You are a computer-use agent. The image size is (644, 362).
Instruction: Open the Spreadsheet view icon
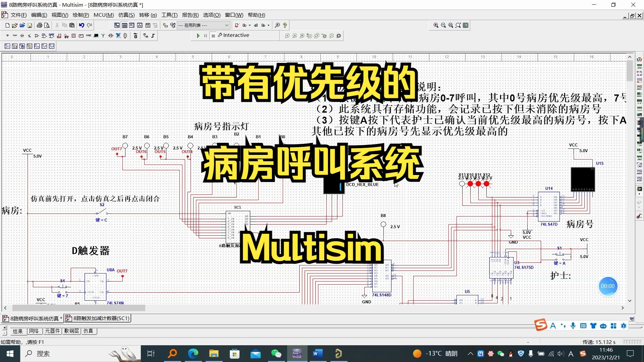coord(124,25)
